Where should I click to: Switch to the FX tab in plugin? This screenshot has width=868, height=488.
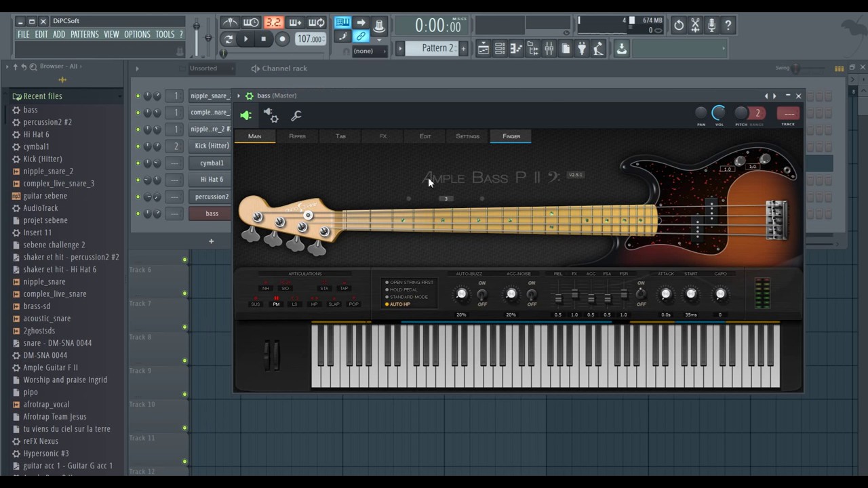(383, 136)
